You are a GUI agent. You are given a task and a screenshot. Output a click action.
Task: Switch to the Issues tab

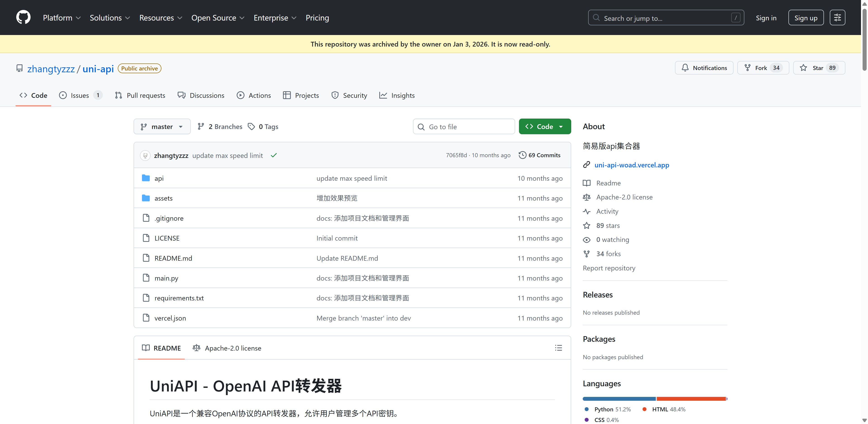click(x=80, y=95)
